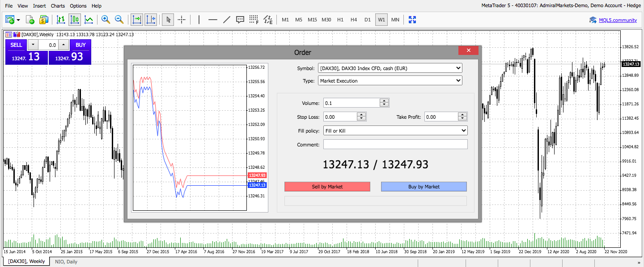Click the Text Label comment tool
Screen dimensions: 644x267
coord(240,20)
